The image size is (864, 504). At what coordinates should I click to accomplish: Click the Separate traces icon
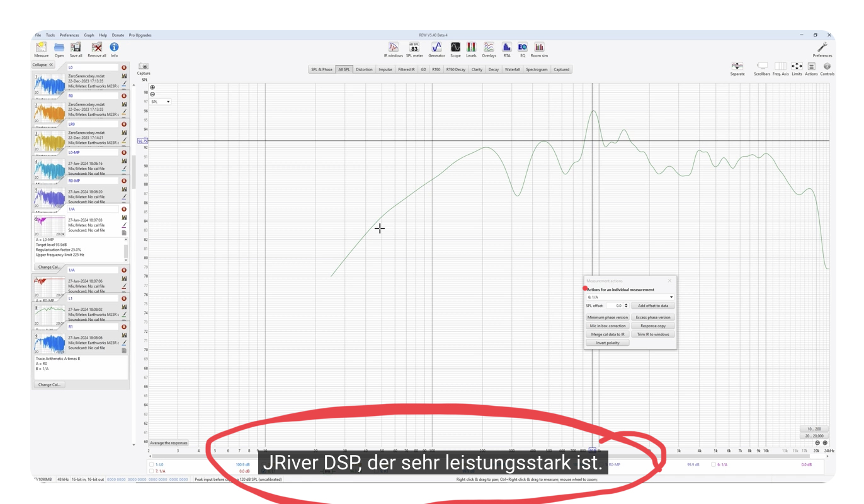737,66
